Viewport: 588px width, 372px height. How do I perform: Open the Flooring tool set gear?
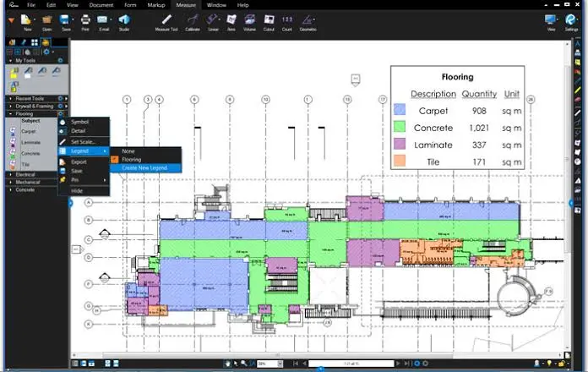[x=60, y=113]
